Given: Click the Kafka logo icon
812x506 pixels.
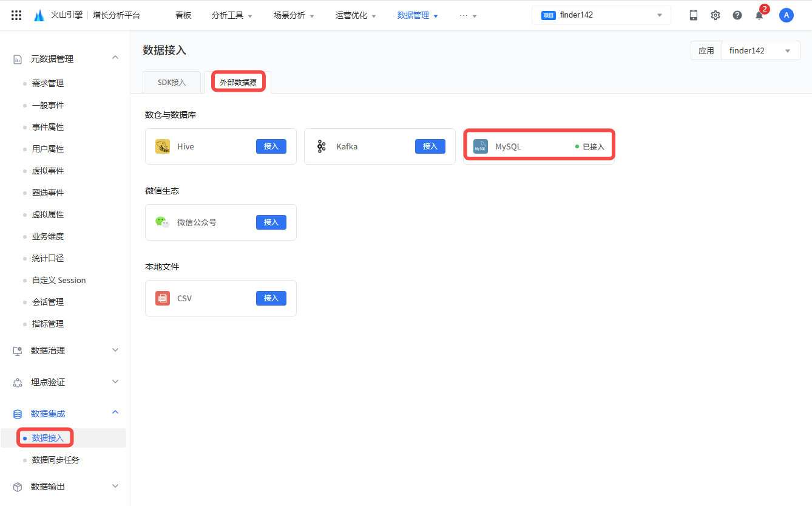Looking at the screenshot, I should click(x=322, y=146).
